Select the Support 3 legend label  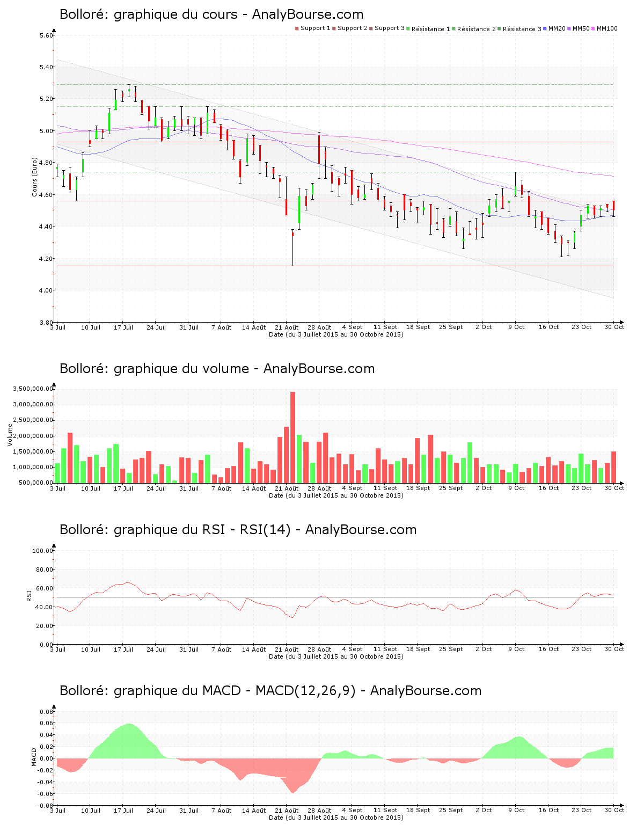(390, 28)
